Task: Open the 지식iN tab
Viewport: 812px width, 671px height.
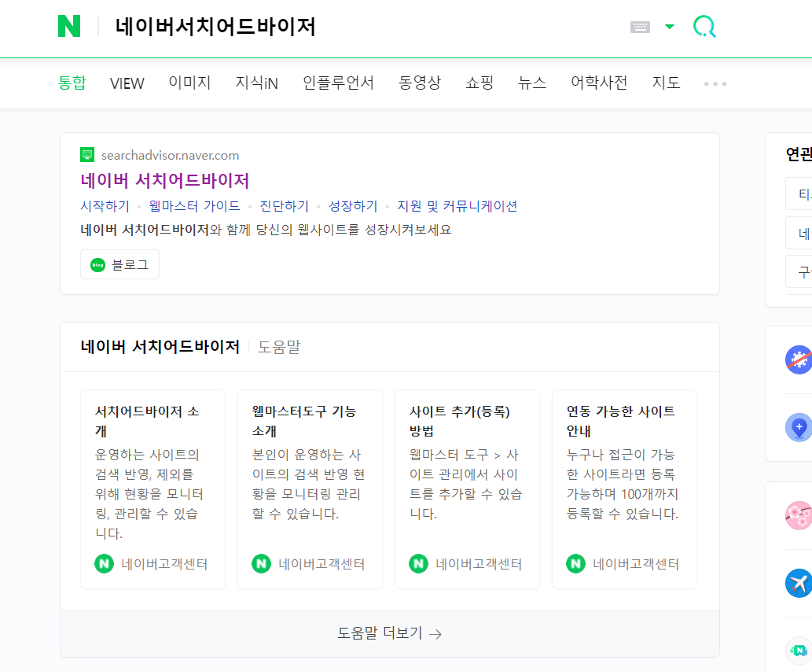Action: point(257,83)
